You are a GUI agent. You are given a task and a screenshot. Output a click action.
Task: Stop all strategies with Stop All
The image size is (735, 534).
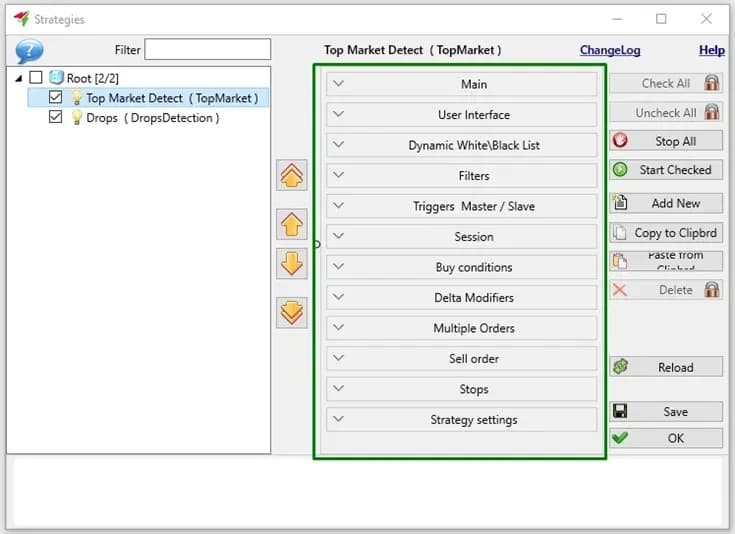666,141
